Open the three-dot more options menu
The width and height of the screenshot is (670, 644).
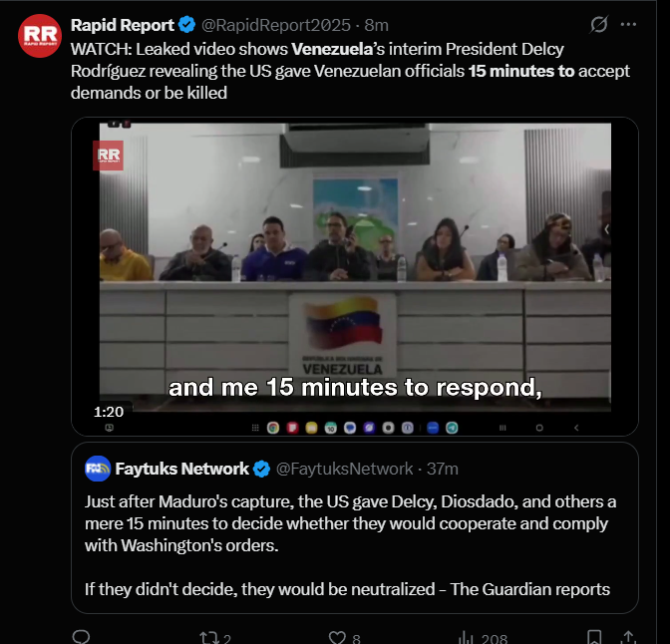(x=628, y=24)
